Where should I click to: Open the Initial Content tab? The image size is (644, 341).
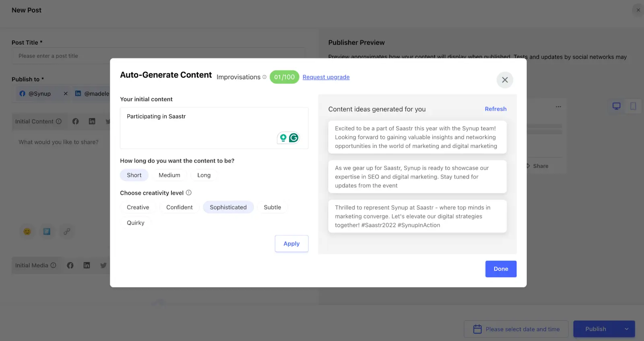coord(38,121)
